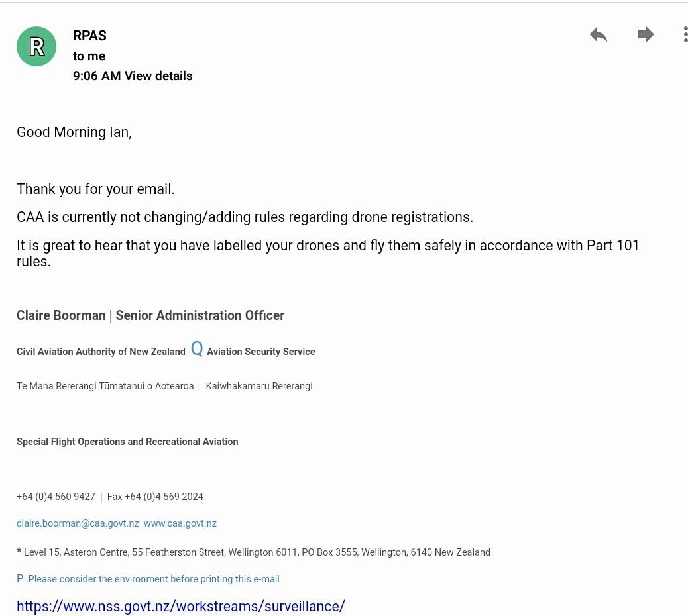Click the green RPAS sender avatar
Image resolution: width=688 pixels, height=616 pixels.
tap(36, 46)
